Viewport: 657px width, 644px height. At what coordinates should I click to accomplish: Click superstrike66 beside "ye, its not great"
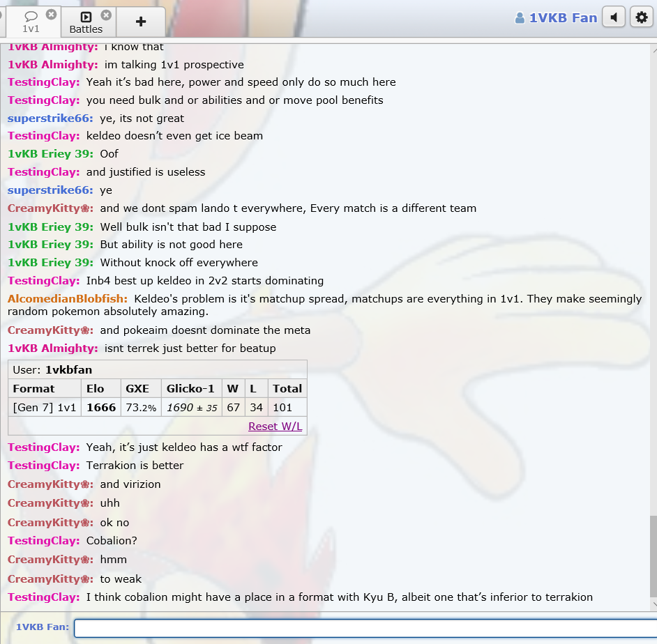pyautogui.click(x=50, y=118)
